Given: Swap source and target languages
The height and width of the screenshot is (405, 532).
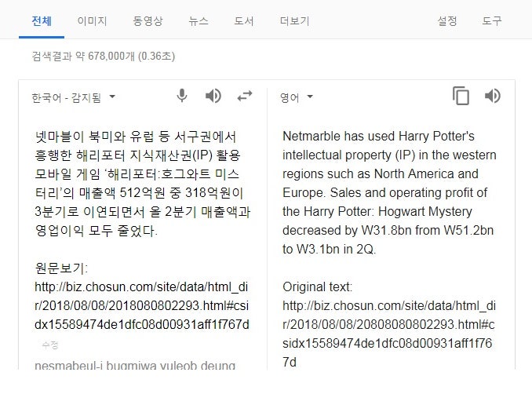Looking at the screenshot, I should click(245, 96).
